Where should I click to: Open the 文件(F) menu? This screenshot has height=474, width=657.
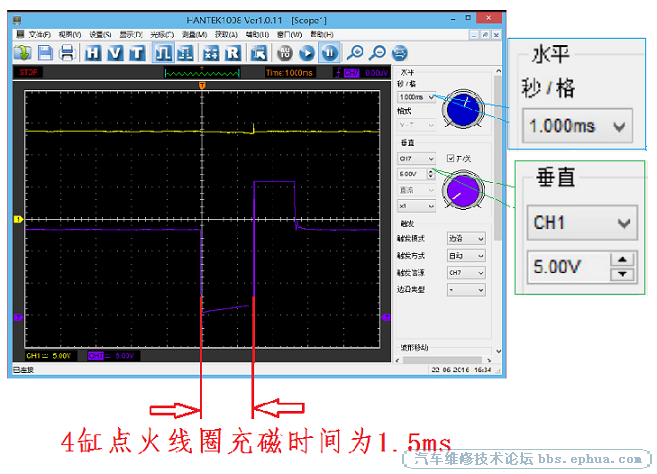pos(39,34)
